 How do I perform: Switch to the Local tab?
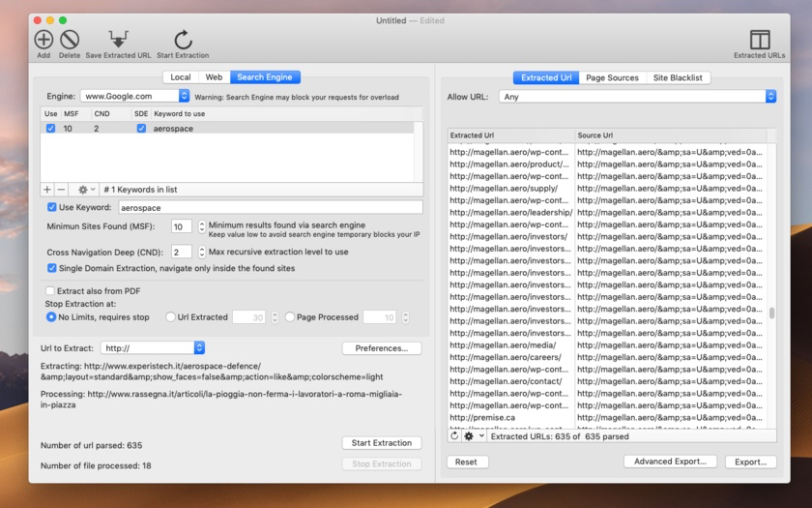coord(181,77)
